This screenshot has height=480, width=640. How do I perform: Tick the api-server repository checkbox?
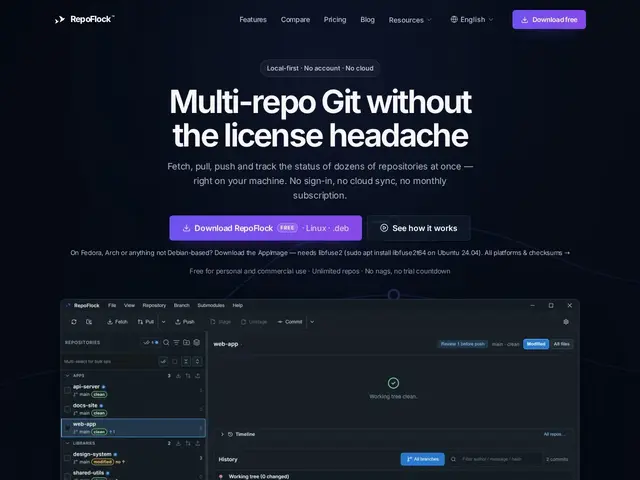[x=67, y=390]
